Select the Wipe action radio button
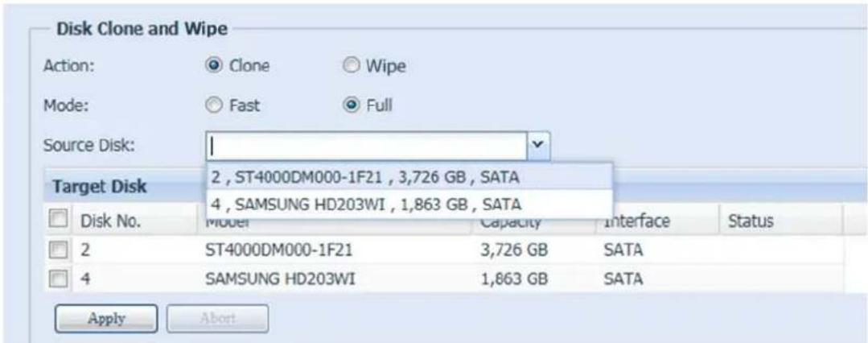 coord(351,66)
